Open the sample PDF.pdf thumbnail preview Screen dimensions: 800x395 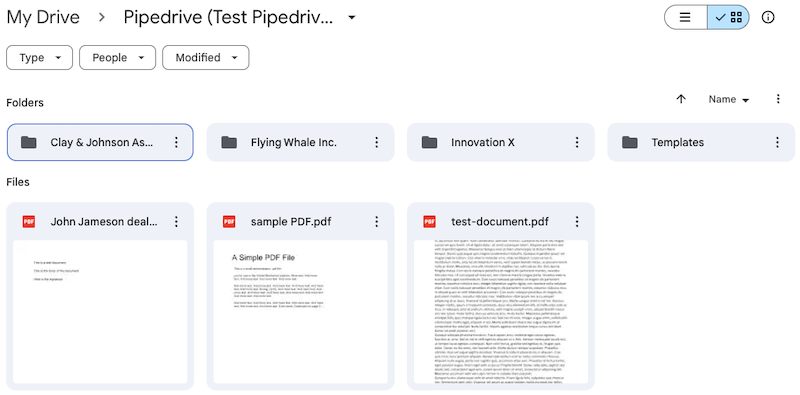click(x=301, y=312)
